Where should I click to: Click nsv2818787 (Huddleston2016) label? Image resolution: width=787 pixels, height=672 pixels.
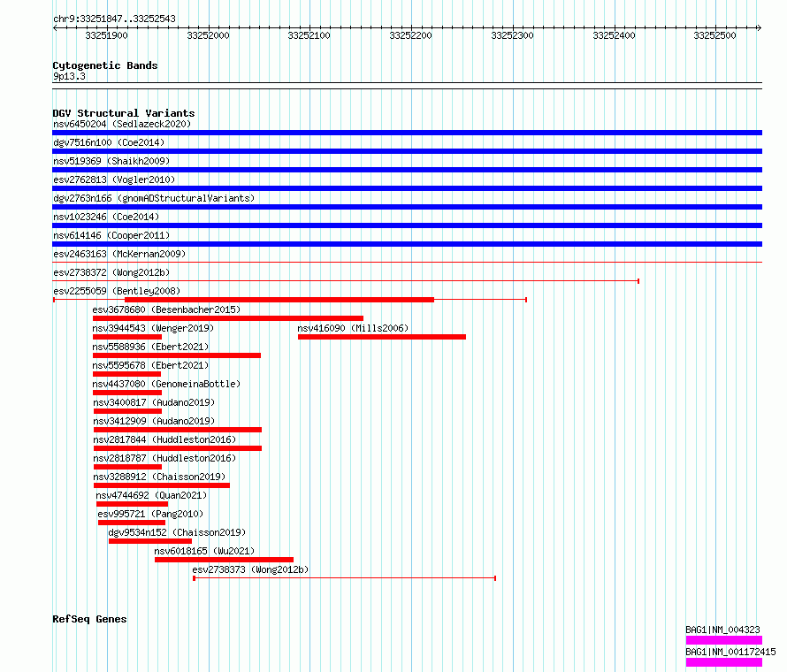pos(164,458)
